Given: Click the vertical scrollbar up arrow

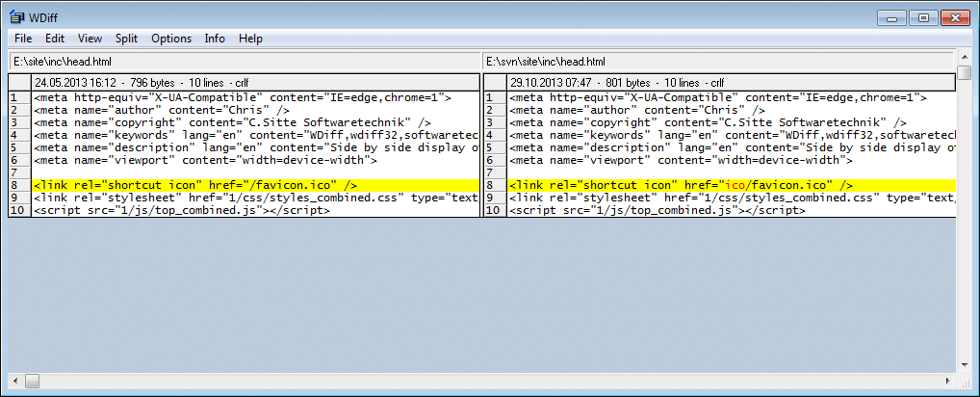Looking at the screenshot, I should [965, 57].
